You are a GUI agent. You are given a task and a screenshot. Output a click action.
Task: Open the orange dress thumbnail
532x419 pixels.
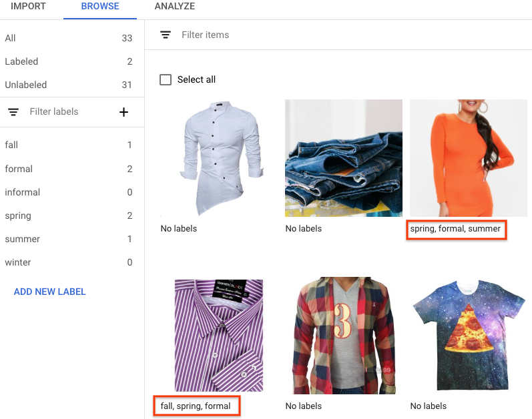coord(468,158)
